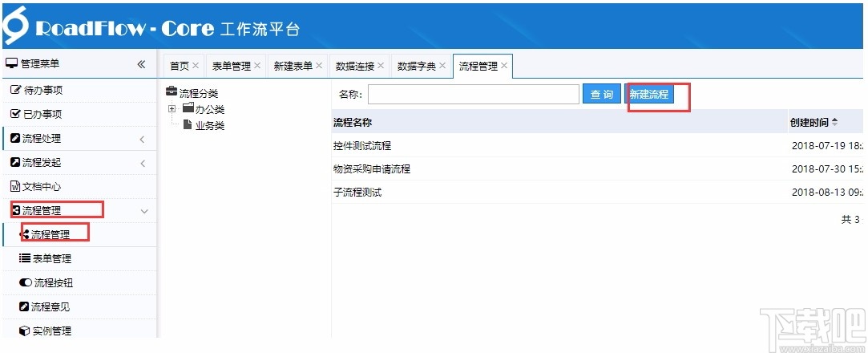Select the 流程管理 tab label

478,66
